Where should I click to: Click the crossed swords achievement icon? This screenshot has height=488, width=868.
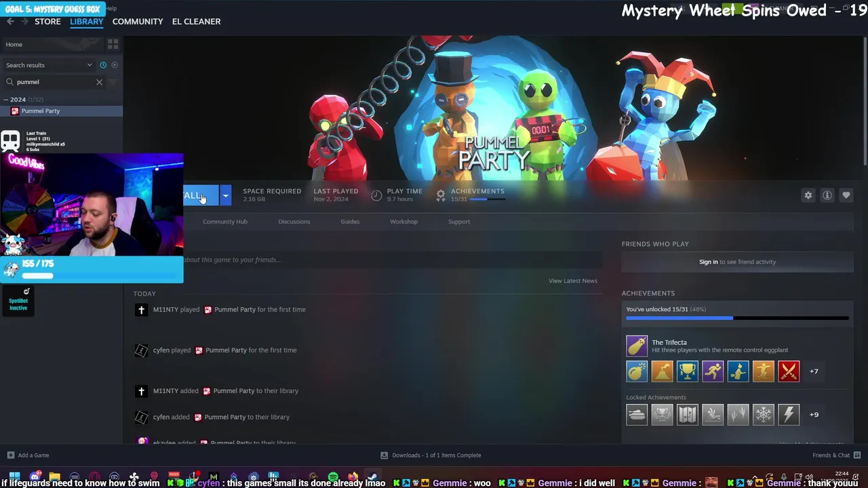click(x=789, y=371)
